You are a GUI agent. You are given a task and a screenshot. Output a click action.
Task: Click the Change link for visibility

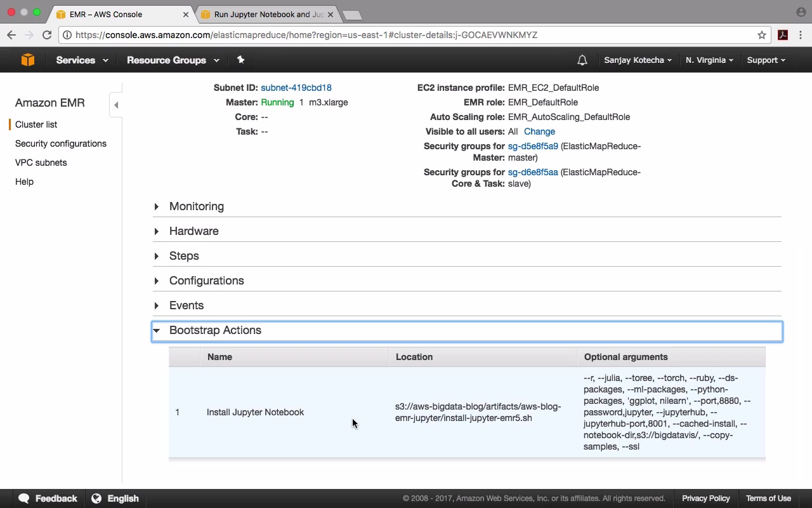pos(539,131)
